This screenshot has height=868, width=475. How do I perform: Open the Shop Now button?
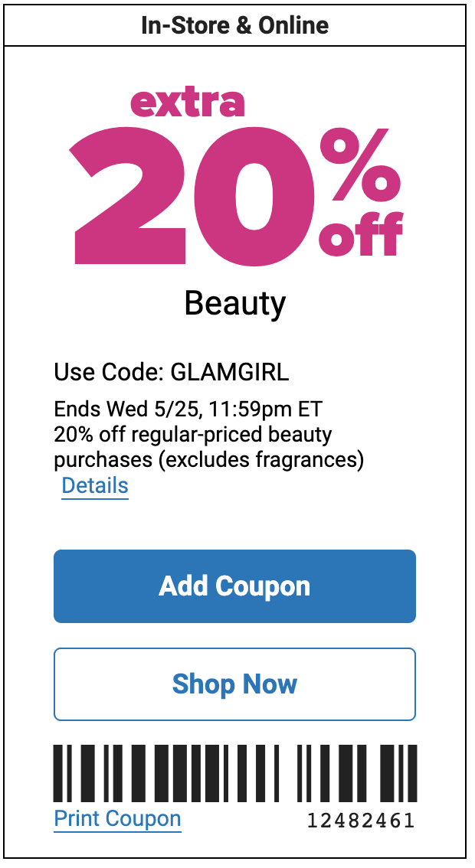tap(234, 684)
